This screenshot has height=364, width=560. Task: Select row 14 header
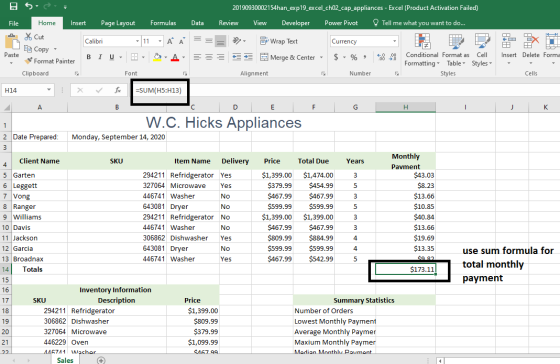point(5,269)
